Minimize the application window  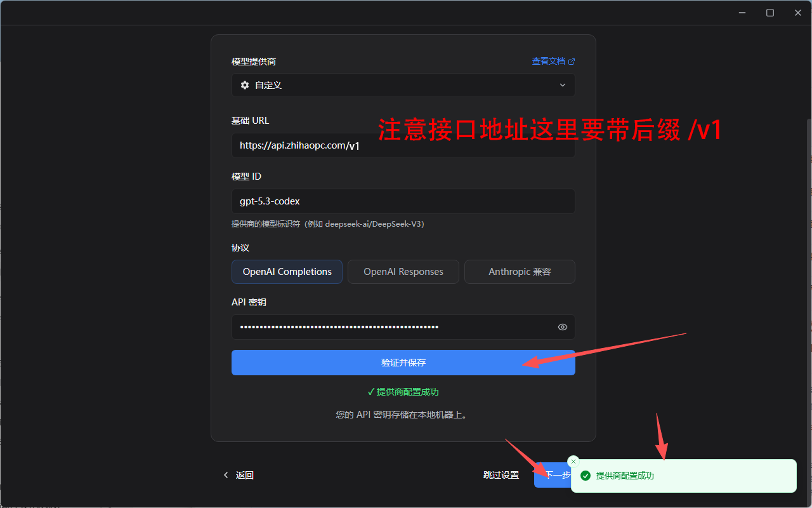742,13
